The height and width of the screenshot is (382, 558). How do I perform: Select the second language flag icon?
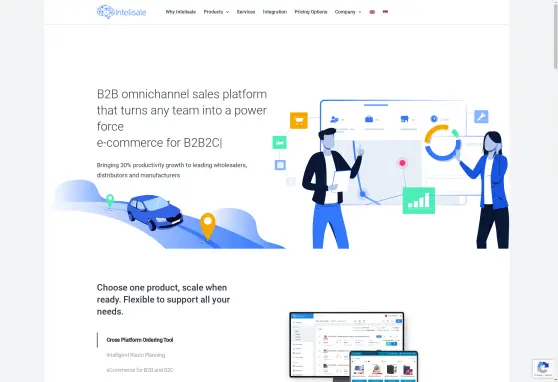[x=385, y=12]
